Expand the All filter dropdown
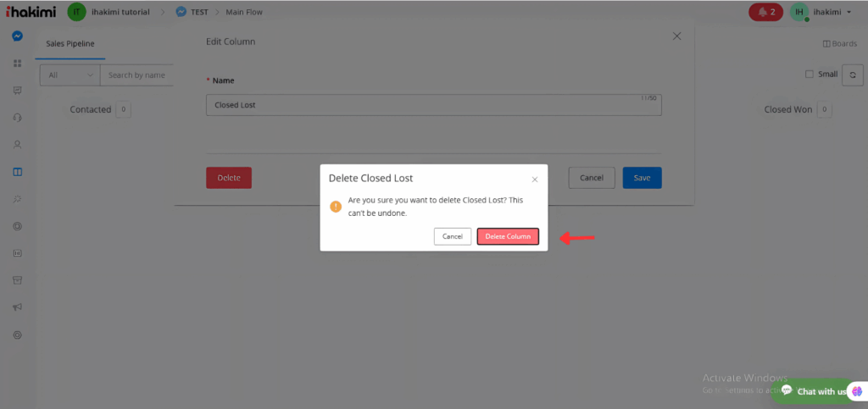 pos(70,75)
